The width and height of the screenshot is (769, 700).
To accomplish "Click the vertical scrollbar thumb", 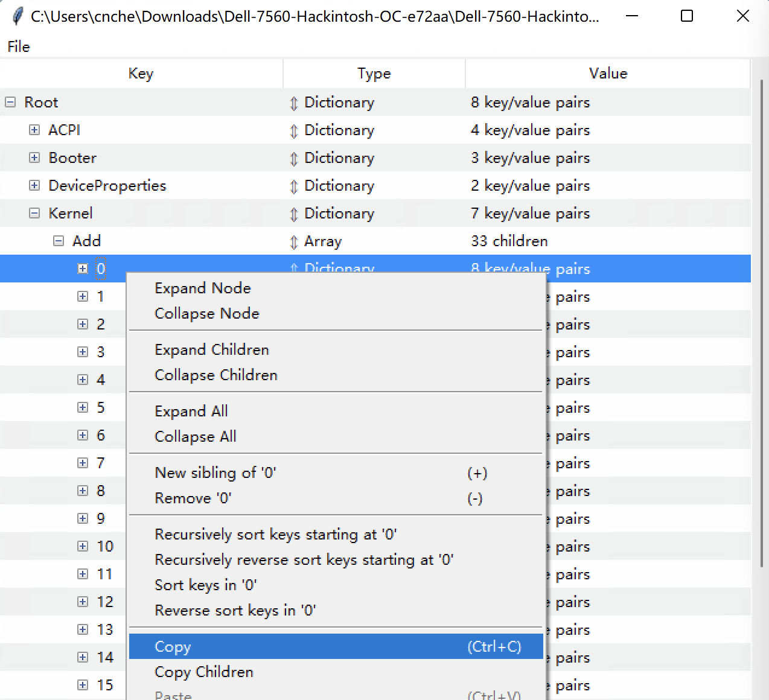I will pos(761,322).
